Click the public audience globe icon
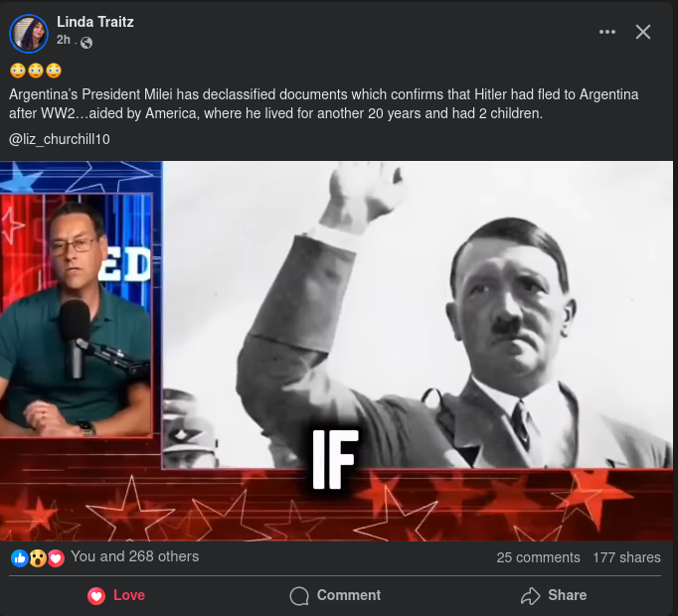This screenshot has height=616, width=678. (85, 43)
